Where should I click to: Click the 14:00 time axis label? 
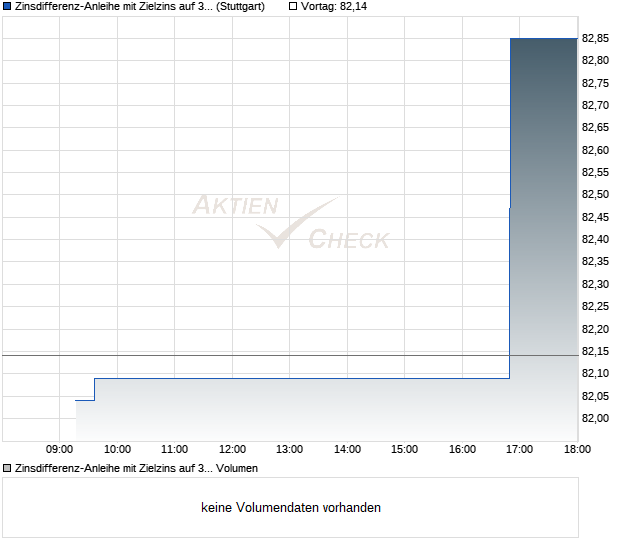coord(348,450)
